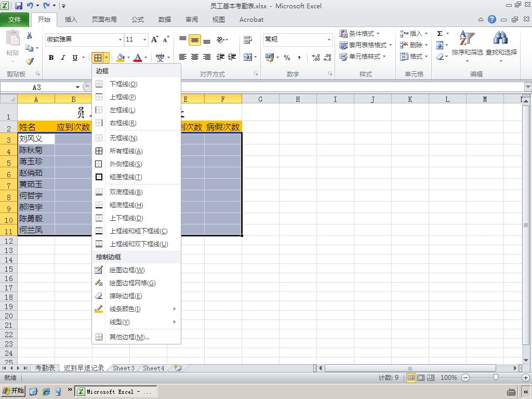Viewport: 532px width, 399px height.
Task: Click the Decrease Indent icon
Action: coord(220,57)
